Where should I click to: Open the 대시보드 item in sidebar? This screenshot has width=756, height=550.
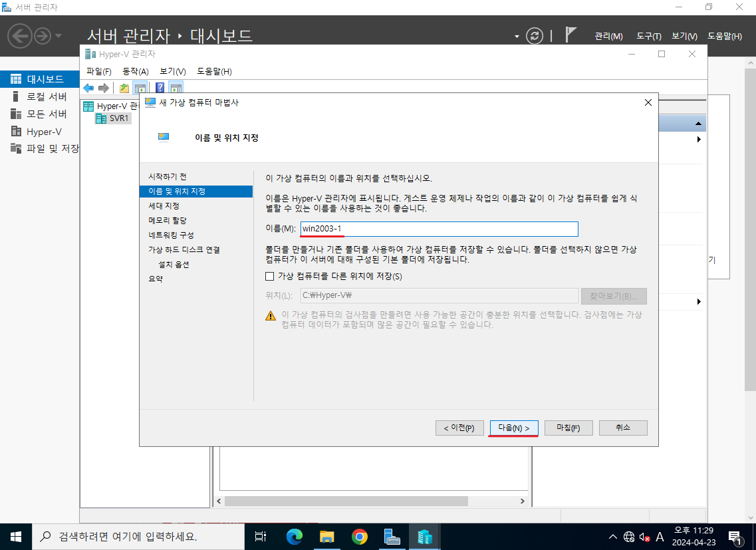coord(39,79)
